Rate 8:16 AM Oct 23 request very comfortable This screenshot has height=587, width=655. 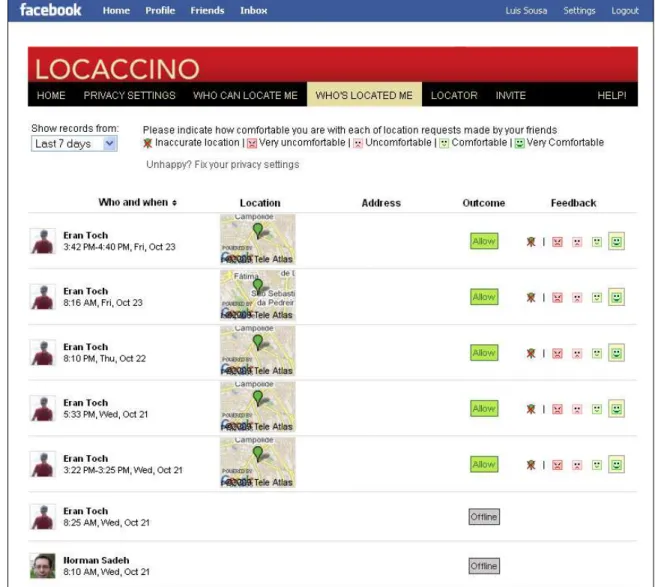(x=616, y=297)
